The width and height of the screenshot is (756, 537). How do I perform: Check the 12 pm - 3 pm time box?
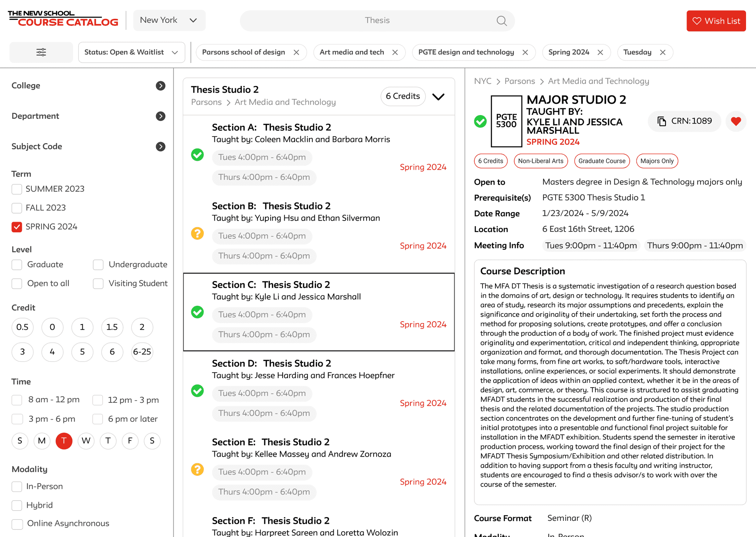[x=98, y=400]
